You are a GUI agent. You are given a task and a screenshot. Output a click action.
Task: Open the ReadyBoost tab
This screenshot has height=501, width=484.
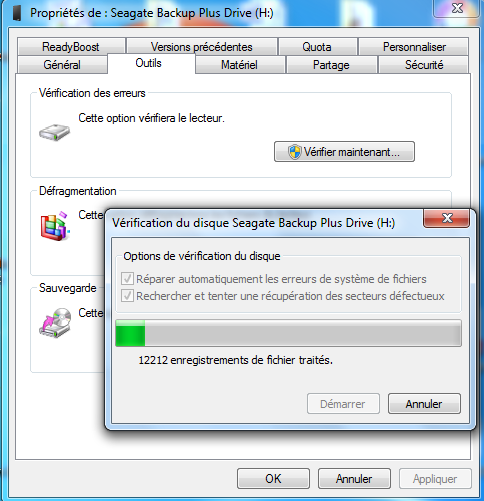pyautogui.click(x=71, y=47)
